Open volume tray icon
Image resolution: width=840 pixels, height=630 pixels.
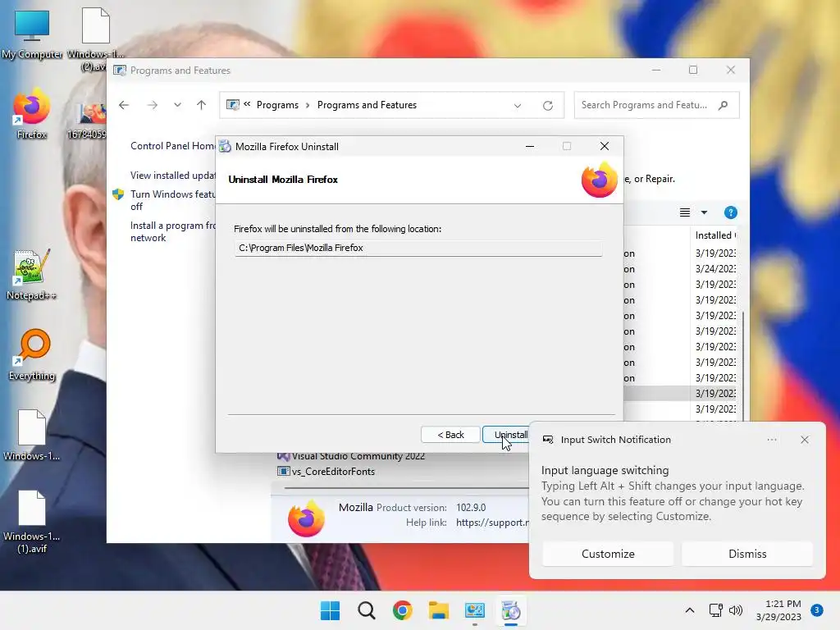(736, 610)
